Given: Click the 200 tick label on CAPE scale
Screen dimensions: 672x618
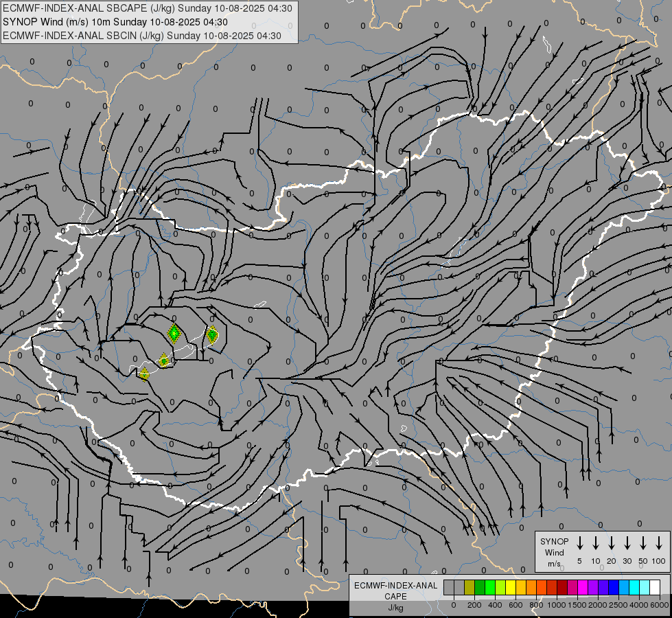Looking at the screenshot, I should [x=474, y=605].
